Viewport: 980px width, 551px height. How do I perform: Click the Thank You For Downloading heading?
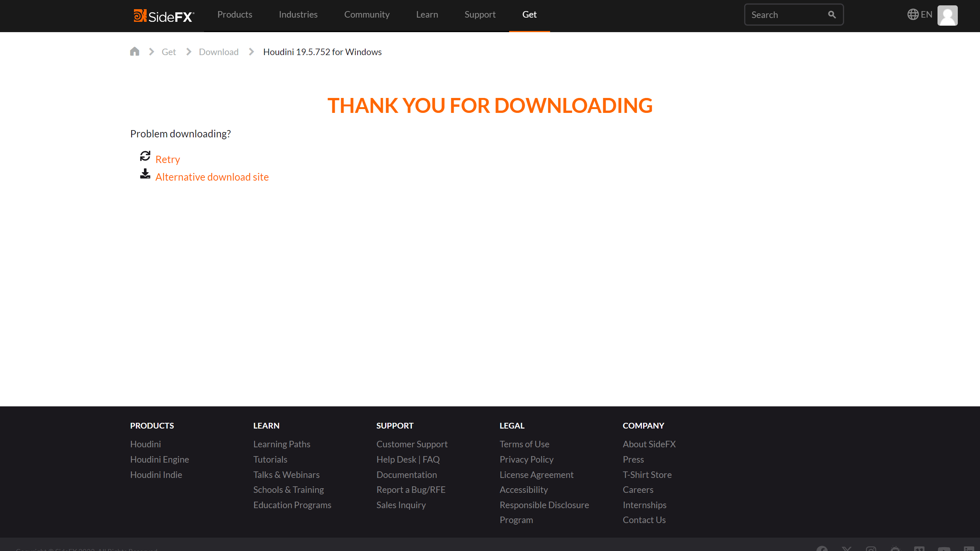coord(490,105)
